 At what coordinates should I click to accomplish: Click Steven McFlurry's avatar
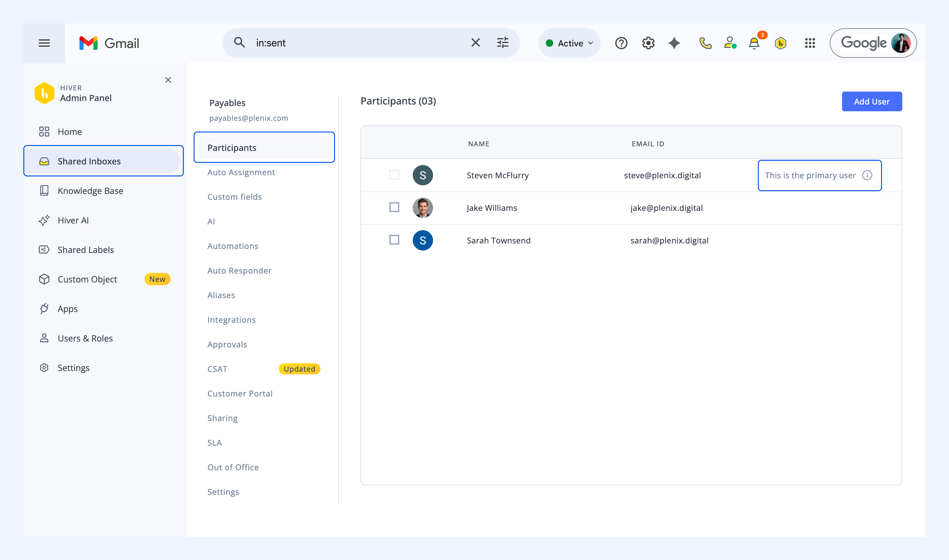[x=423, y=175]
